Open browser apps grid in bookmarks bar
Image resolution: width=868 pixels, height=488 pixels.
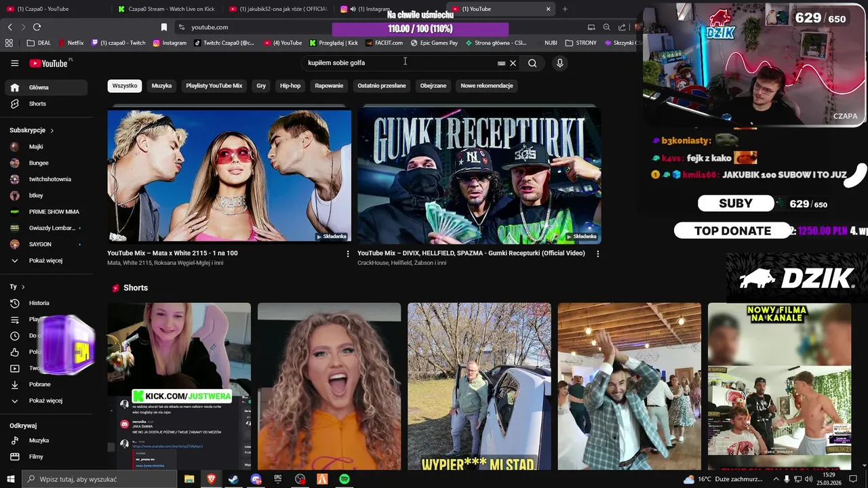click(x=9, y=43)
